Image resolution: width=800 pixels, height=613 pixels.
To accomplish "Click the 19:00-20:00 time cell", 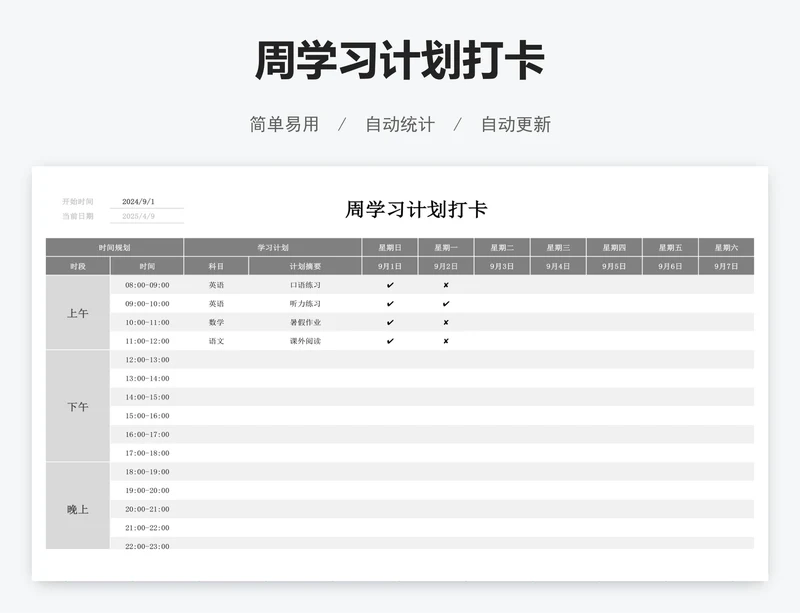I will (147, 491).
